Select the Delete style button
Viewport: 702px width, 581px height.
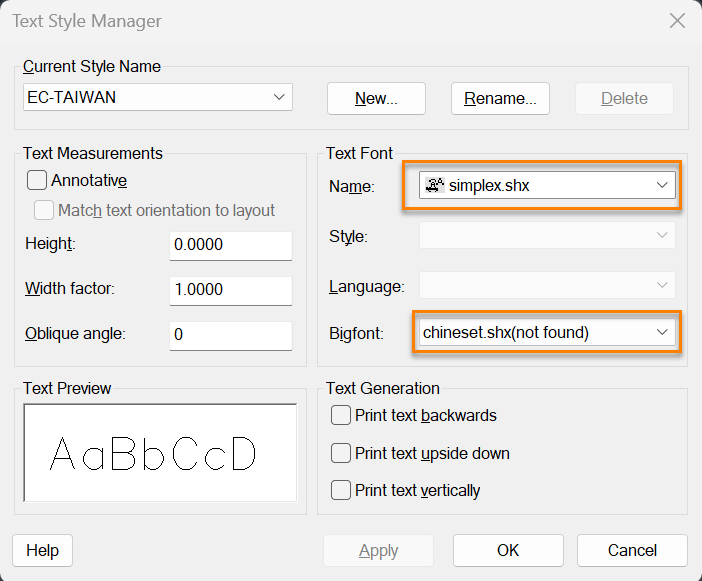click(x=624, y=98)
